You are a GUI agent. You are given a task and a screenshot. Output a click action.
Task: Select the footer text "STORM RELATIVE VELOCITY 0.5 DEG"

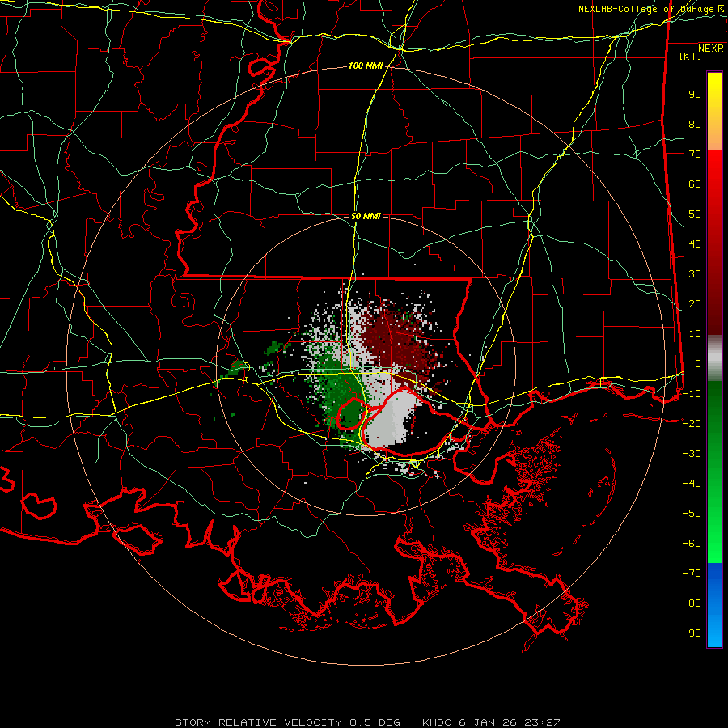pos(287,722)
